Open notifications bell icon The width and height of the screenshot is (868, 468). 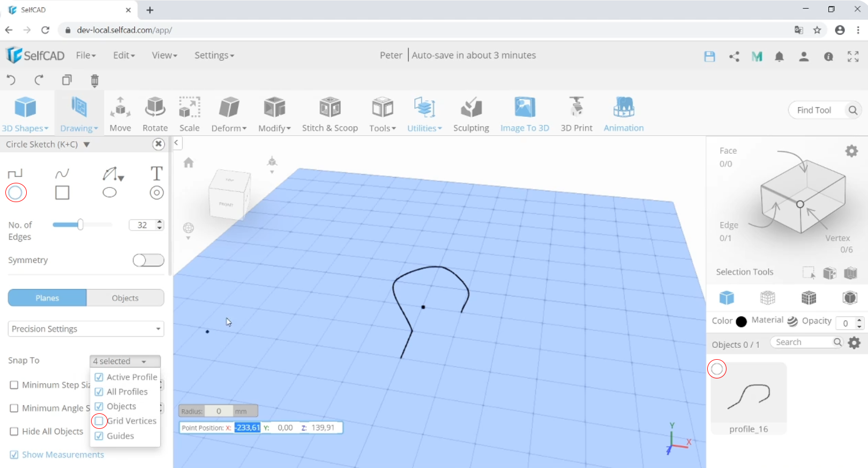click(779, 56)
